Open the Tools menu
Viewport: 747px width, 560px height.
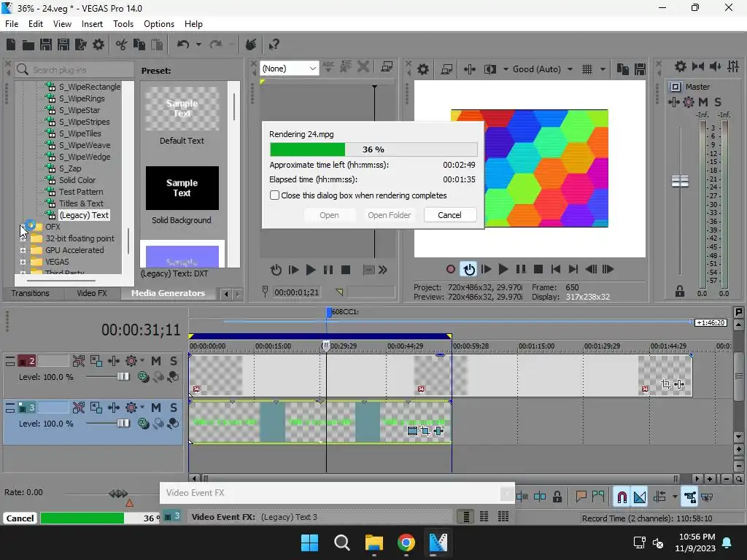pos(123,24)
